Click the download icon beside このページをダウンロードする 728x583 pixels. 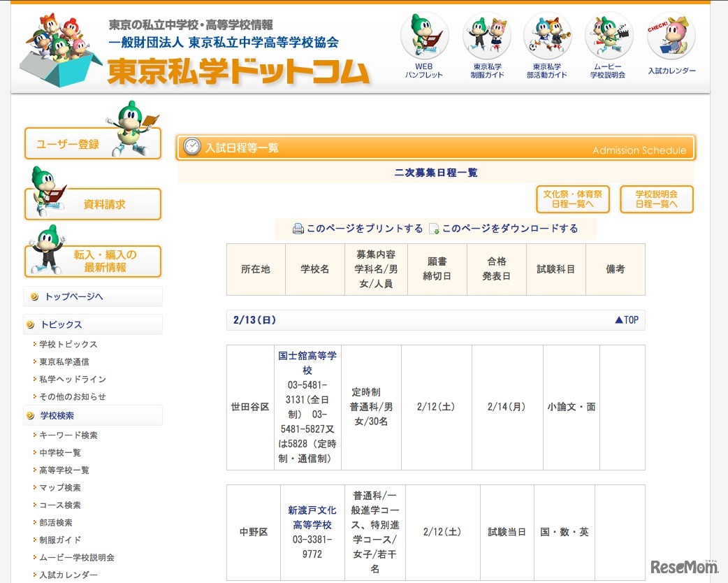434,229
